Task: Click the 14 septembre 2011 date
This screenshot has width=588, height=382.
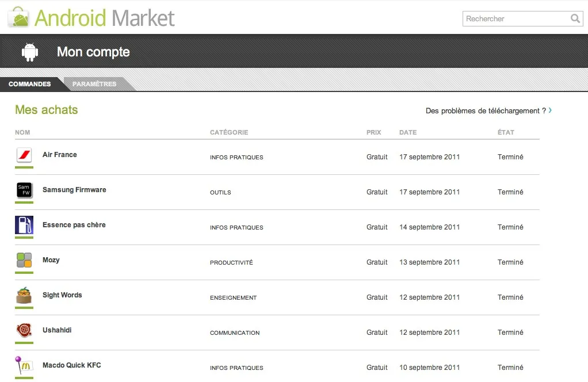Action: click(429, 227)
